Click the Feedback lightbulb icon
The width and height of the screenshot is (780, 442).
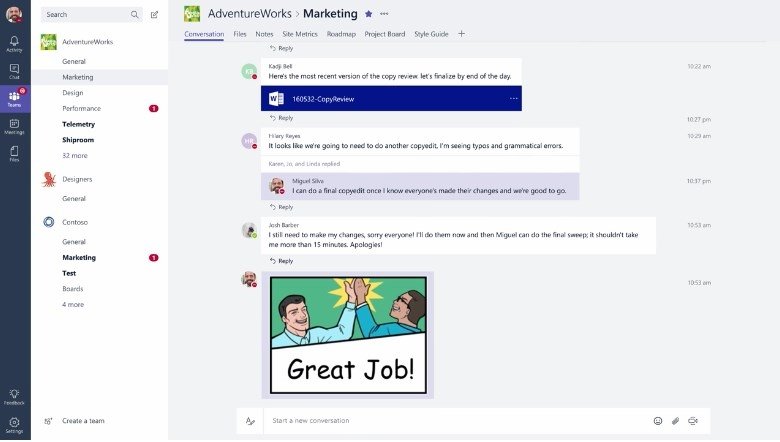14,394
